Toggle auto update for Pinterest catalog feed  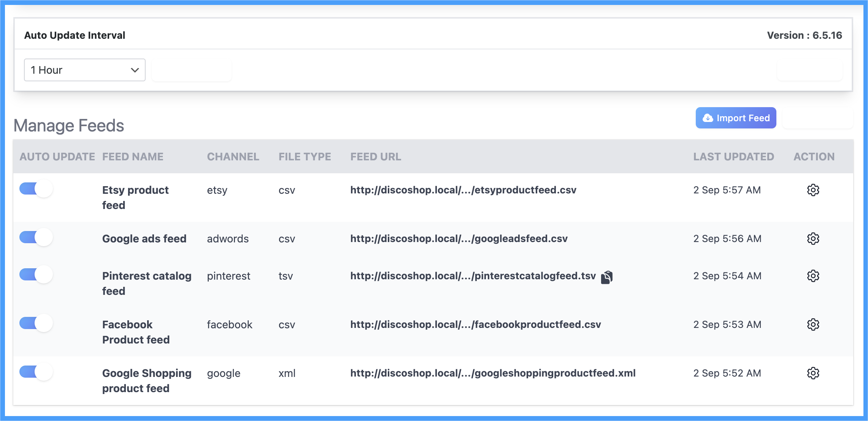point(36,274)
